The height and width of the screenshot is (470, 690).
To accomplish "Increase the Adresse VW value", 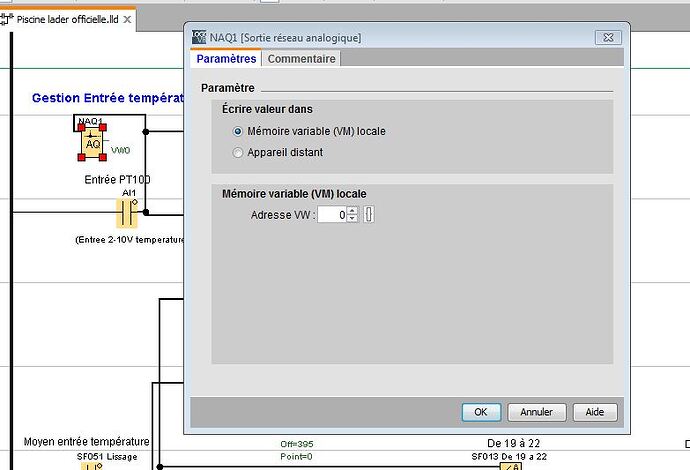I will [x=352, y=211].
